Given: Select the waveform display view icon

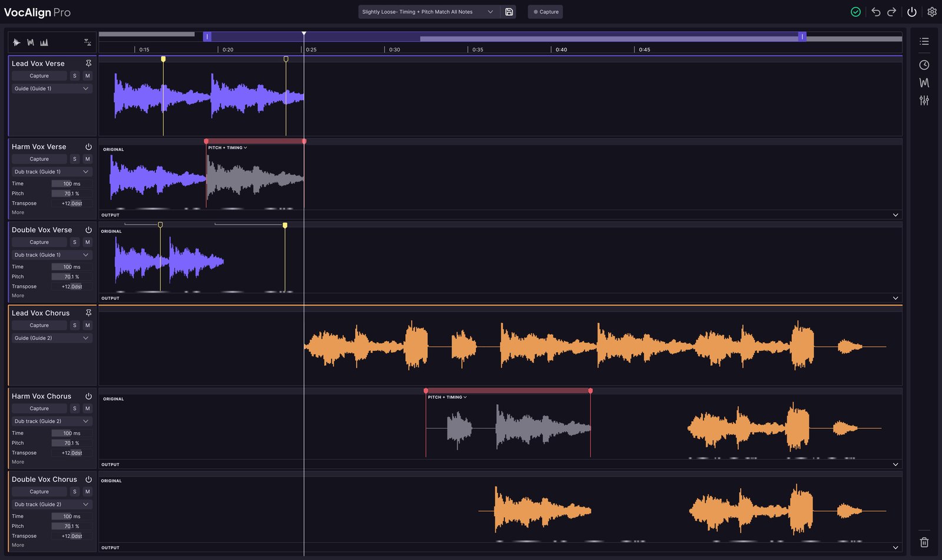Looking at the screenshot, I should click(16, 42).
